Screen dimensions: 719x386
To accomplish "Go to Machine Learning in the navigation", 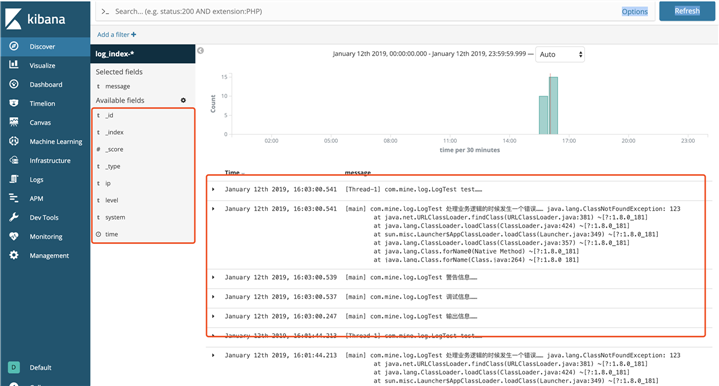I will [56, 142].
